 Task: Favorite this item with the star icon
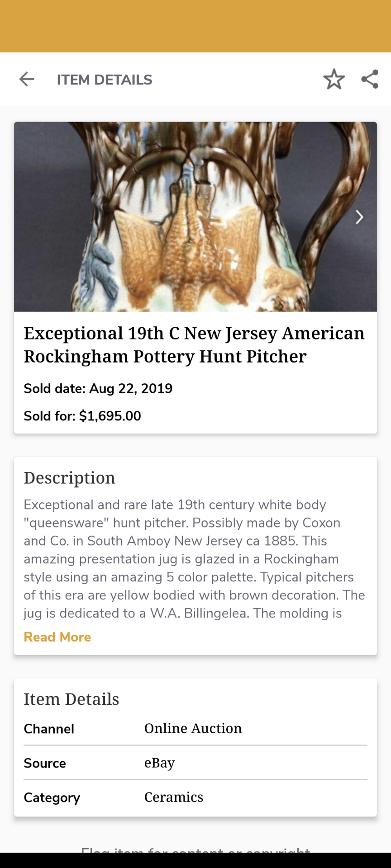coord(334,79)
